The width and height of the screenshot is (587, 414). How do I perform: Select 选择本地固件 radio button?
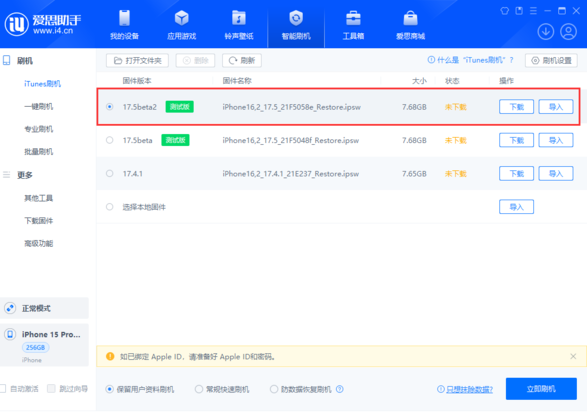point(109,207)
